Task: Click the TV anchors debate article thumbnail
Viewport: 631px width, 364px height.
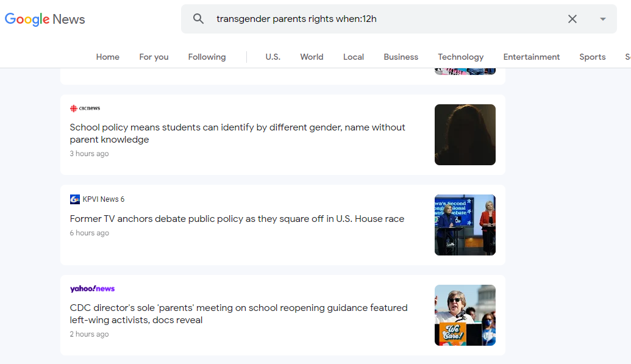Action: click(x=465, y=225)
